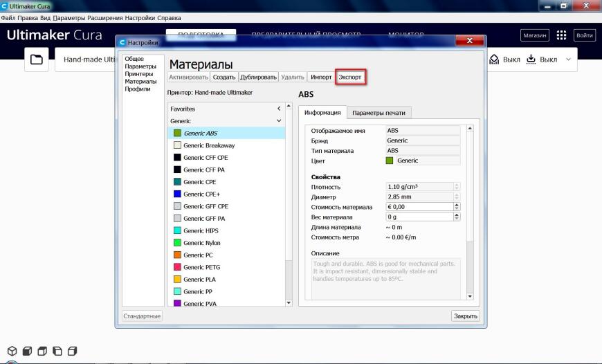Select Generic CFF PA material
Image resolution: width=602 pixels, height=364 pixels.
(226, 170)
